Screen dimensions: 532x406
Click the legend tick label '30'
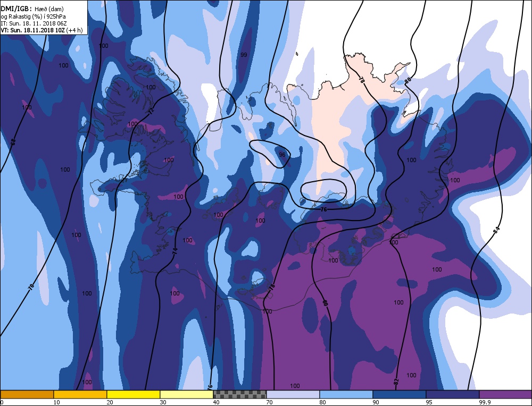163,402
